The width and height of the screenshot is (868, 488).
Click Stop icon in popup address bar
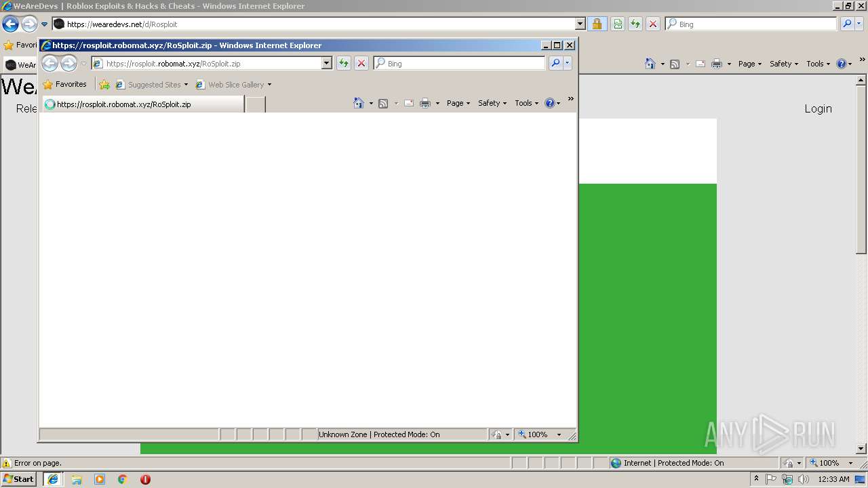361,63
